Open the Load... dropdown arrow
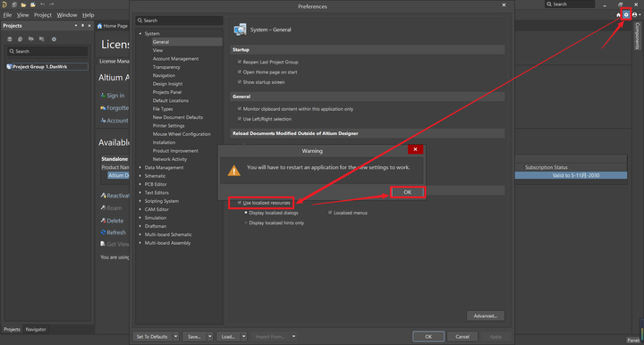The image size is (644, 345). (x=243, y=336)
